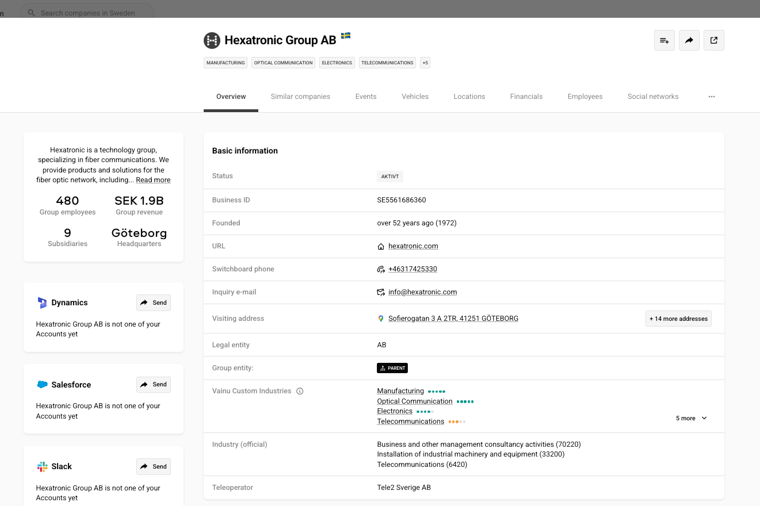
Task: Click Read more in company description
Action: click(x=153, y=180)
